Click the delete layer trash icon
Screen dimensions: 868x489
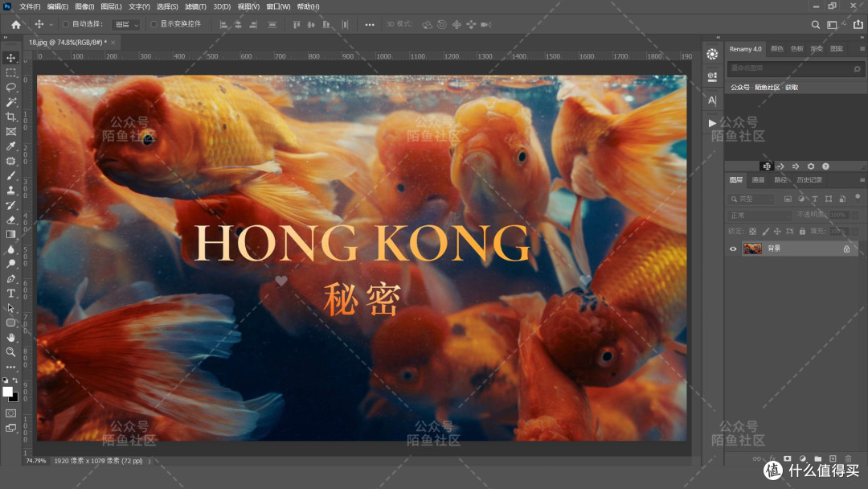point(848,458)
